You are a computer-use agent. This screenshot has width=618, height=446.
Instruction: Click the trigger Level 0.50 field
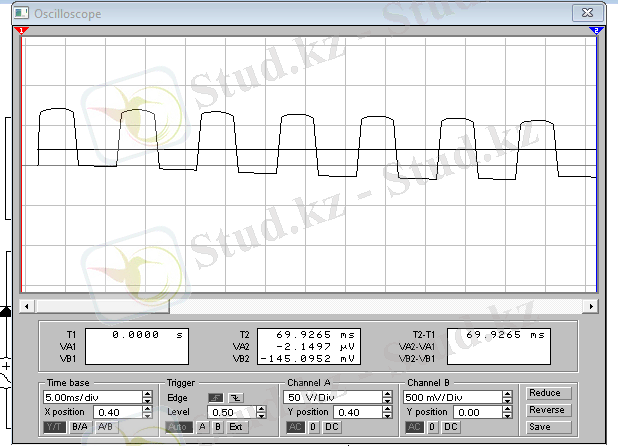coord(232,412)
